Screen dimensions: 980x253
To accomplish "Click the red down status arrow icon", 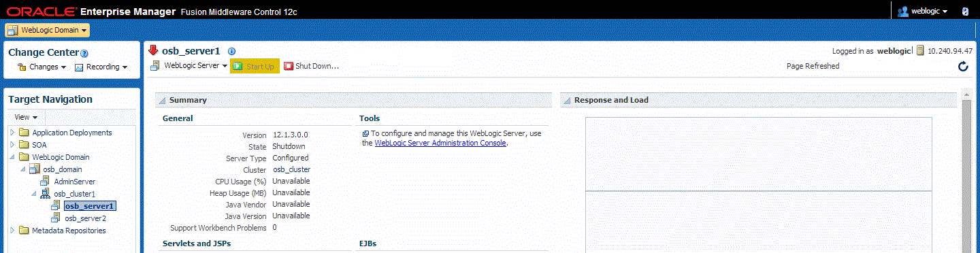I will click(153, 50).
